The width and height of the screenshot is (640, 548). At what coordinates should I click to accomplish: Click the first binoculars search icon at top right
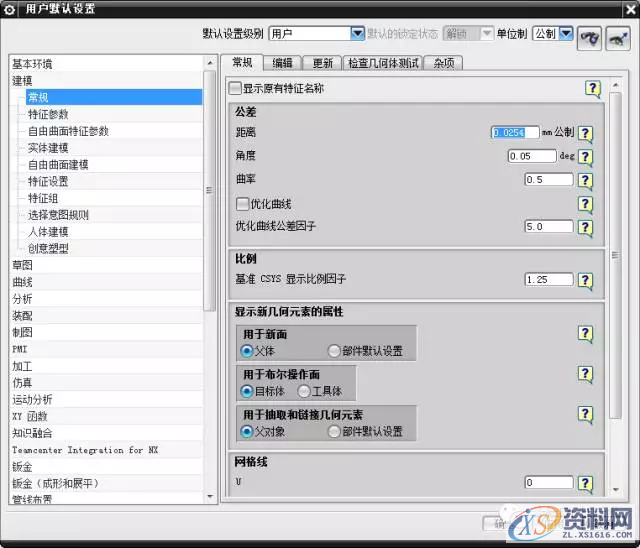pos(589,39)
